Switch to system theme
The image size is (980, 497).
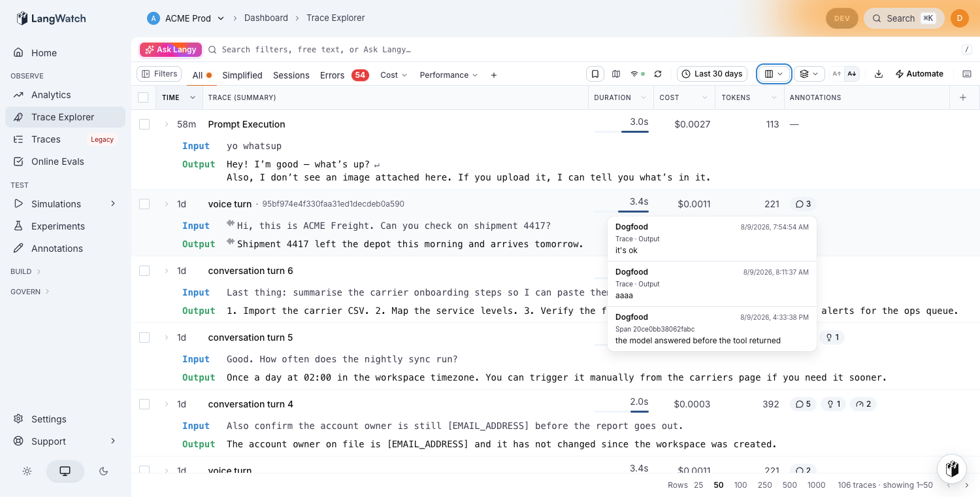[65, 471]
